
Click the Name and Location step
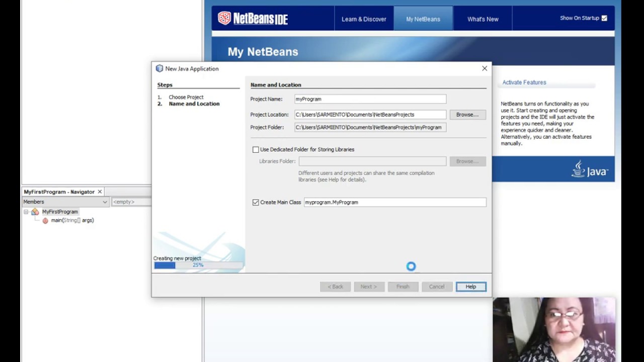coord(194,104)
